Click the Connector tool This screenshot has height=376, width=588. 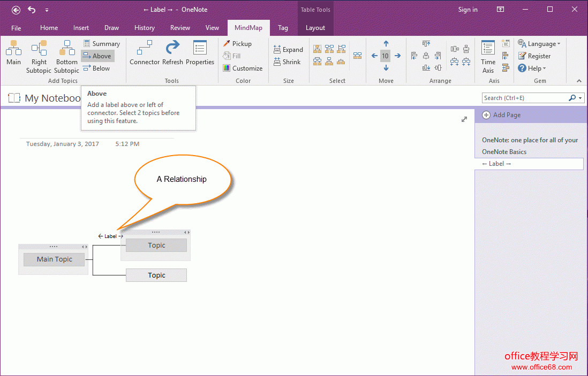click(145, 53)
